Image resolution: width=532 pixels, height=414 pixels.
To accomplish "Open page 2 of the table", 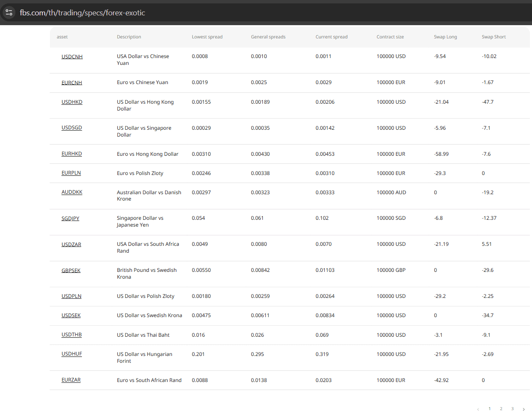I will 501,409.
